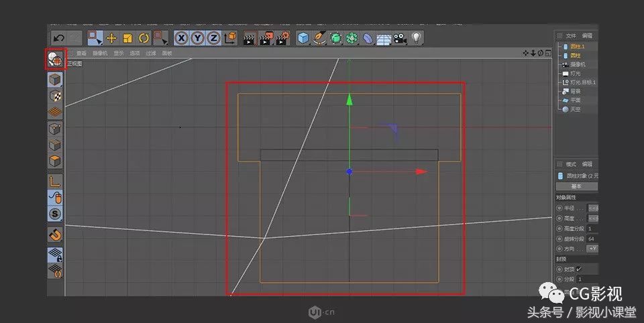
Task: Open the recent tools selection icon
Action: pyautogui.click(x=160, y=38)
